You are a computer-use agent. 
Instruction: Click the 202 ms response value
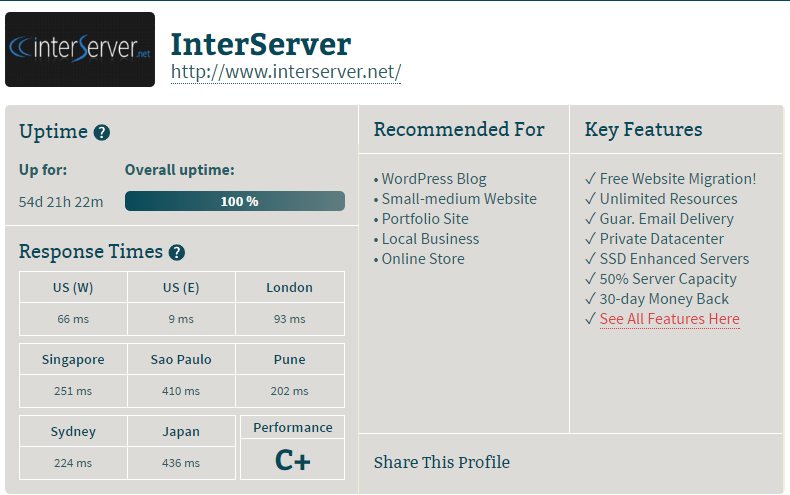coord(290,391)
